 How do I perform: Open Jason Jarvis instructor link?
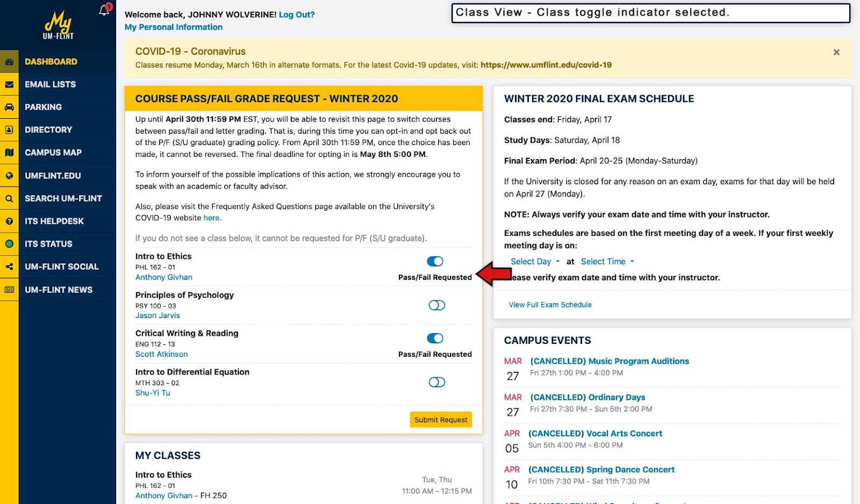click(x=157, y=315)
